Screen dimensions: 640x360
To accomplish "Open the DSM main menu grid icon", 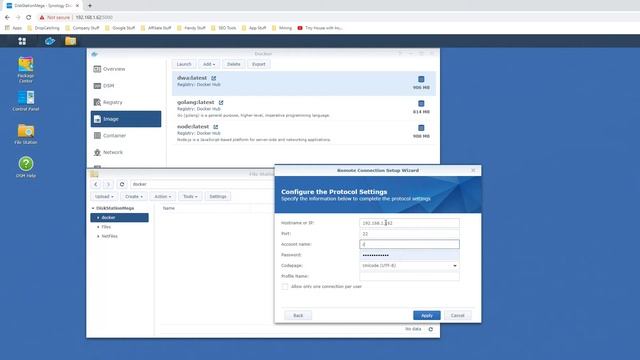I will [22, 41].
